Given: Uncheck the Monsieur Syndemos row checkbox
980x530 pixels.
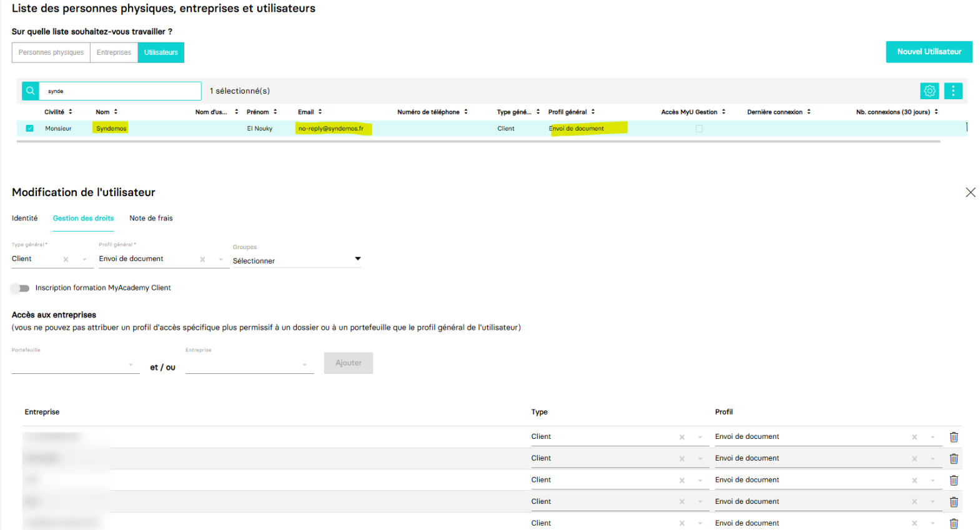Looking at the screenshot, I should coord(29,129).
